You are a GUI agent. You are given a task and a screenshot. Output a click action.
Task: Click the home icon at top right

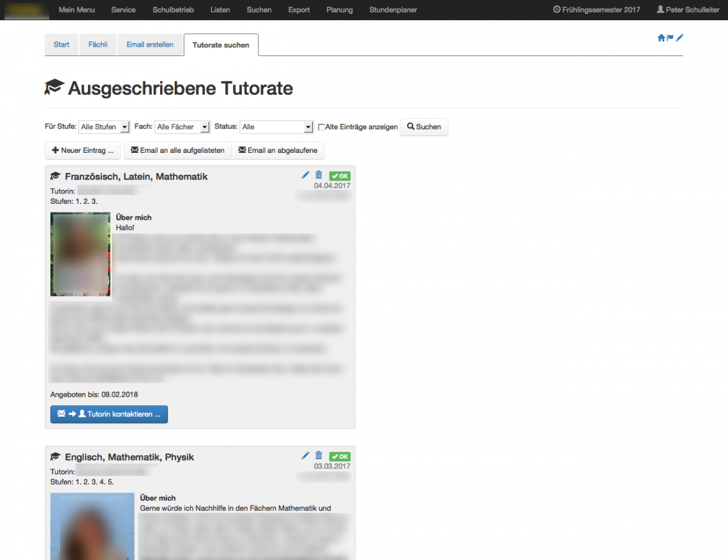click(x=661, y=38)
